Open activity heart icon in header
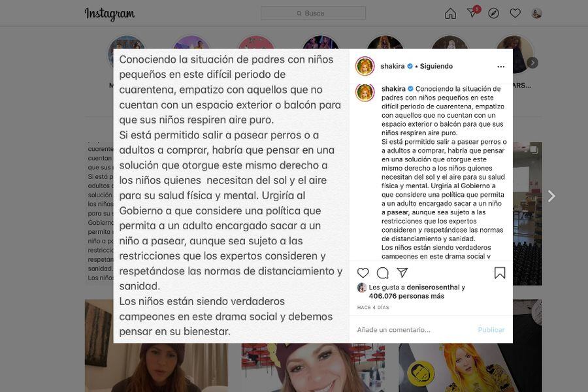The image size is (588, 392). click(x=515, y=14)
